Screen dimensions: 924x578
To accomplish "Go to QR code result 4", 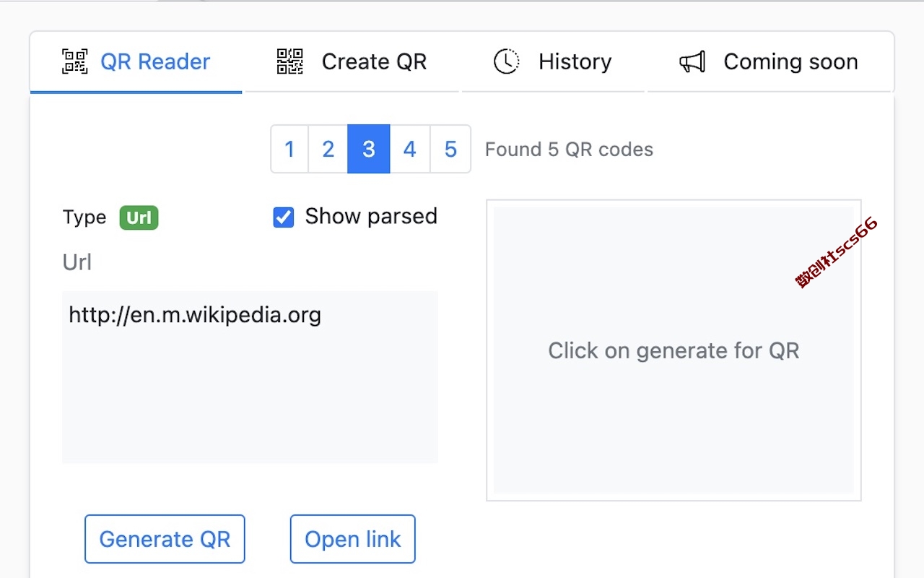I will click(x=410, y=149).
